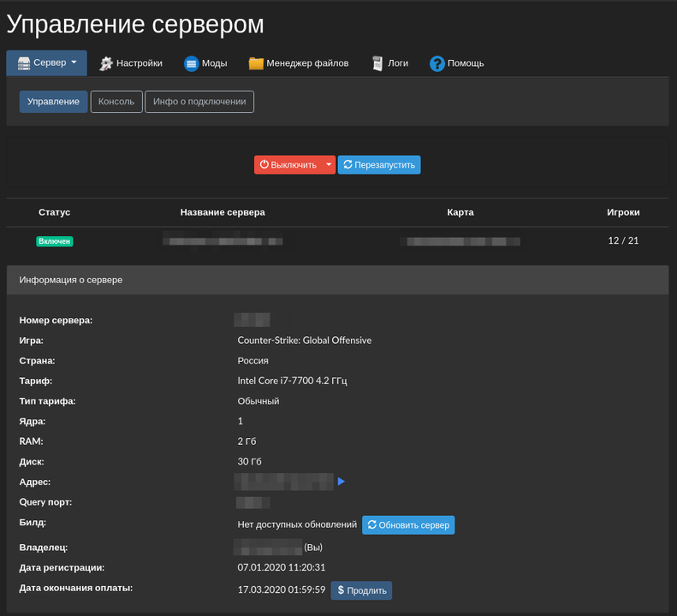Open the Сервер dropdown caret
The image size is (677, 616).
click(74, 62)
